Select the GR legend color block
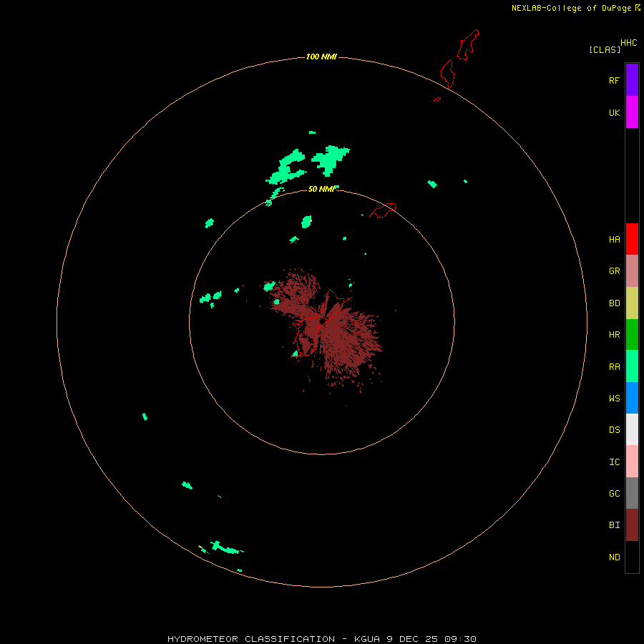 pos(632,271)
